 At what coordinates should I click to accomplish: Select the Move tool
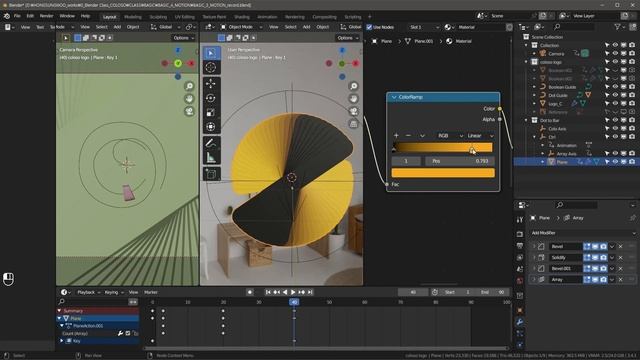click(x=211, y=83)
